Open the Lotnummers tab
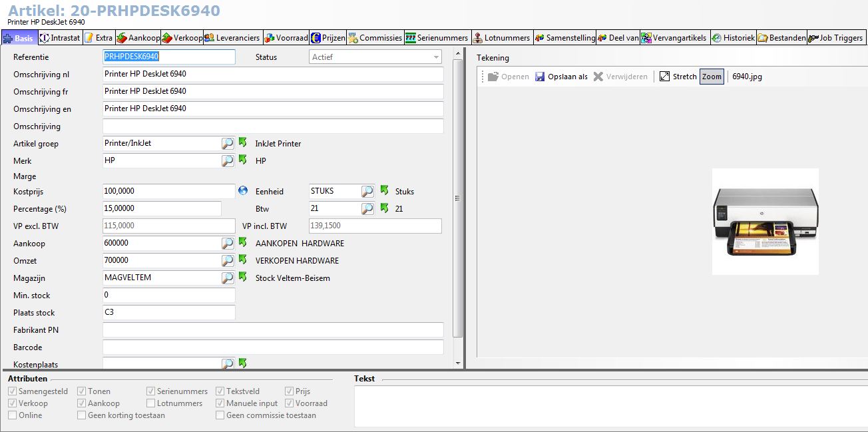 pyautogui.click(x=502, y=38)
